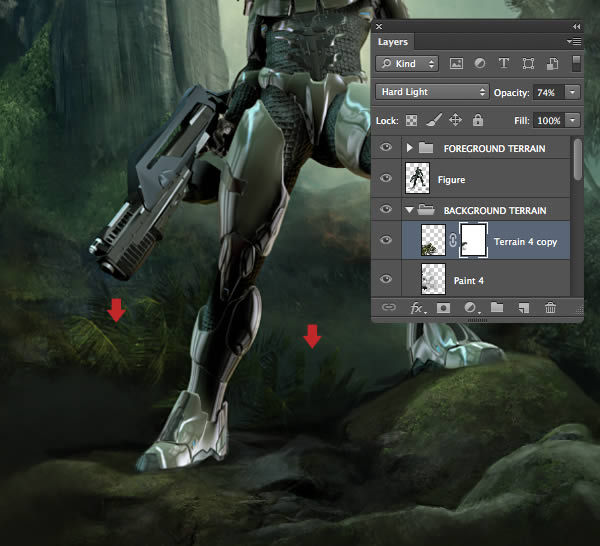Switch to the Layers tab
The image size is (600, 546).
click(393, 42)
